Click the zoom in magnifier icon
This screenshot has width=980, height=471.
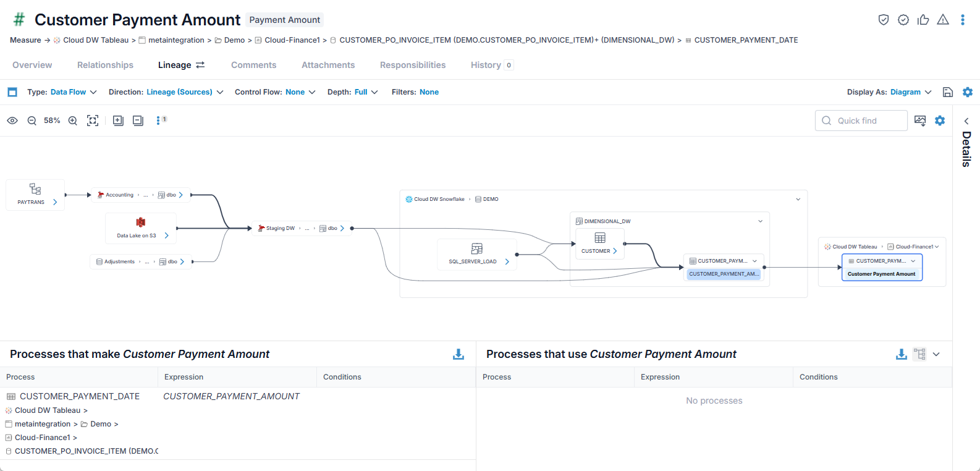click(x=73, y=121)
